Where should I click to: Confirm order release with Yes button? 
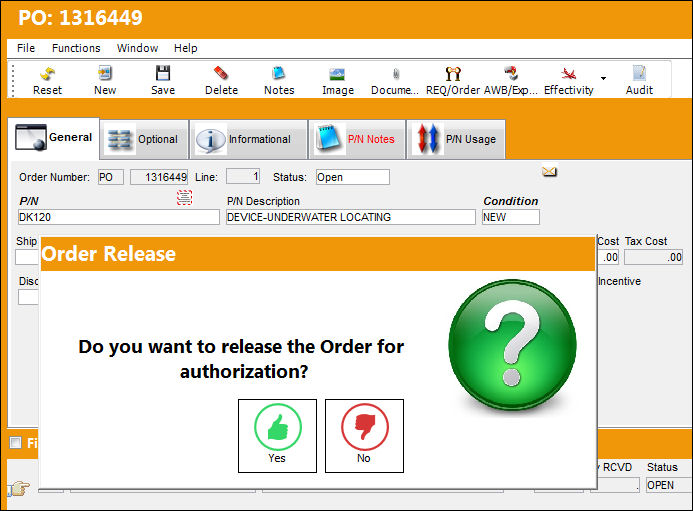pyautogui.click(x=277, y=436)
